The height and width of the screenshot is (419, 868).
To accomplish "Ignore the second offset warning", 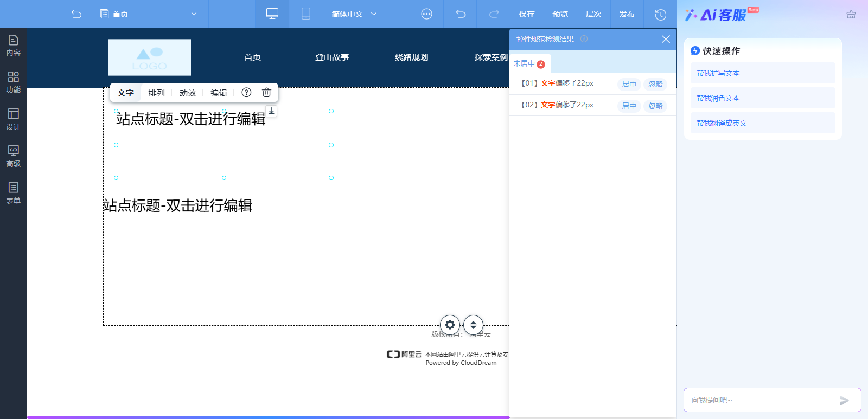I will pyautogui.click(x=655, y=106).
